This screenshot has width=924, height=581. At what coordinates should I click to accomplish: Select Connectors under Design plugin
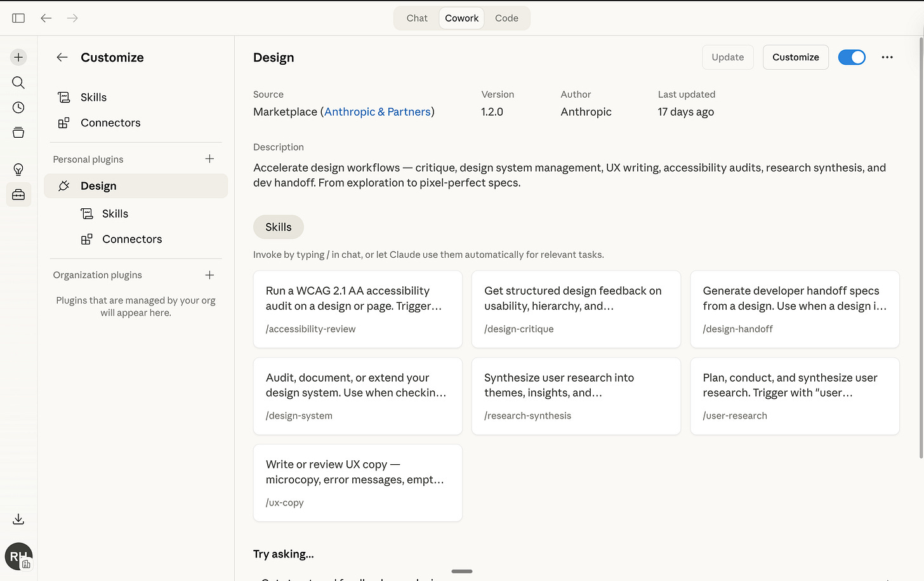132,239
